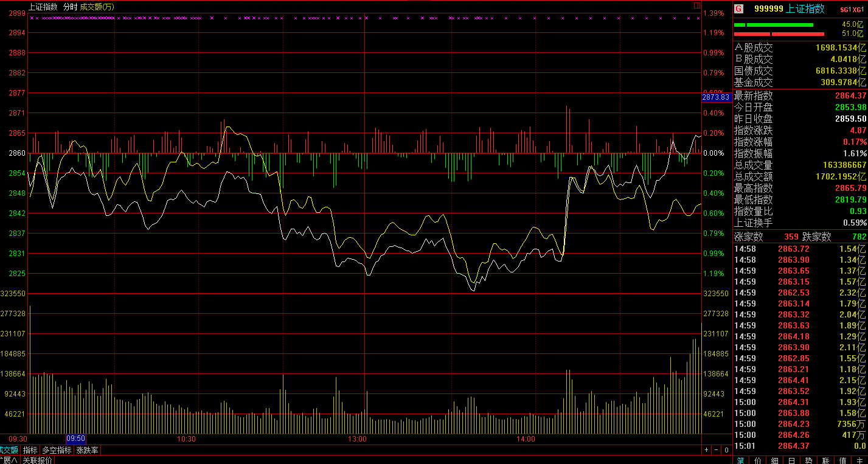
Task: Click the gray G badge icon
Action: point(738,9)
